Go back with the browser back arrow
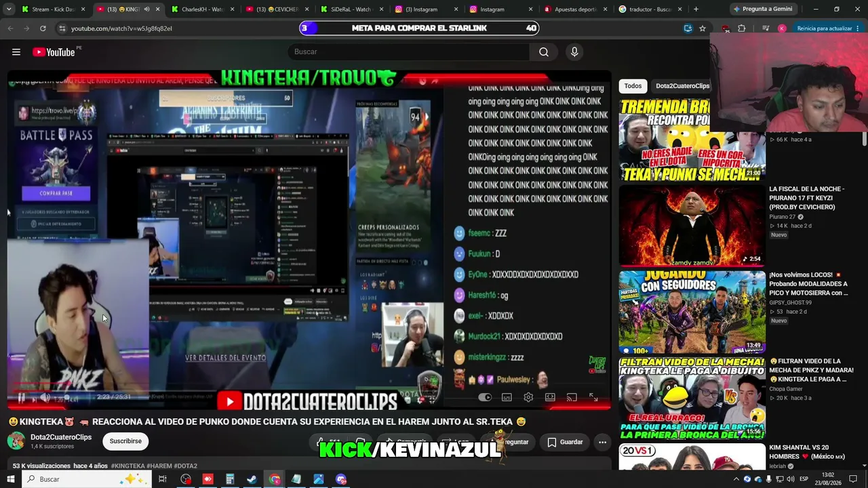This screenshot has height=488, width=868. point(10,28)
